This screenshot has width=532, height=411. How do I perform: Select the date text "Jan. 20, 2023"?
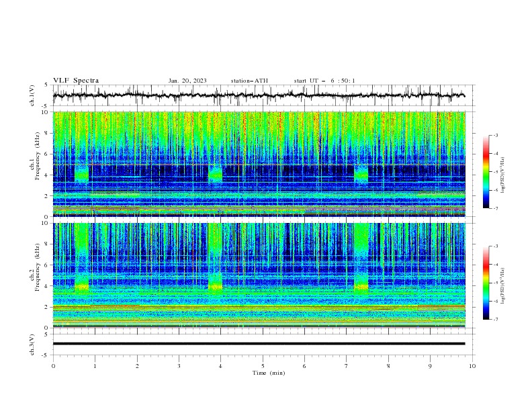pos(187,81)
